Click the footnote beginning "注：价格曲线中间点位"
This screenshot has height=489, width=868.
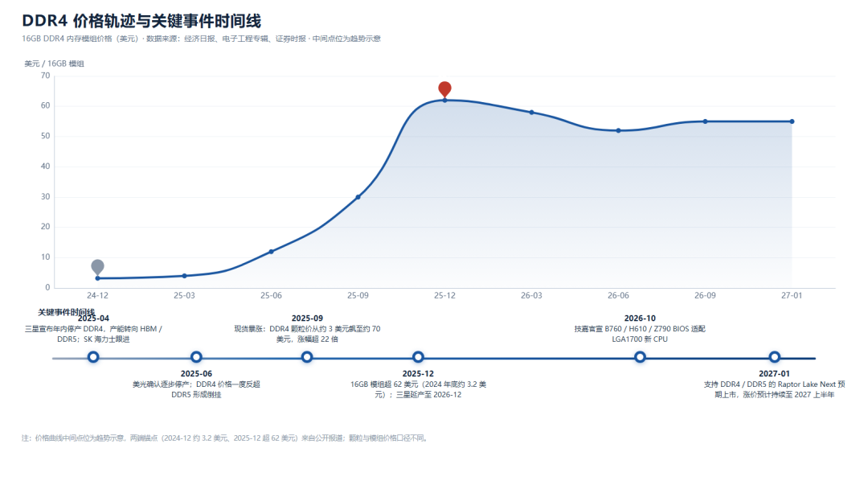point(226,438)
